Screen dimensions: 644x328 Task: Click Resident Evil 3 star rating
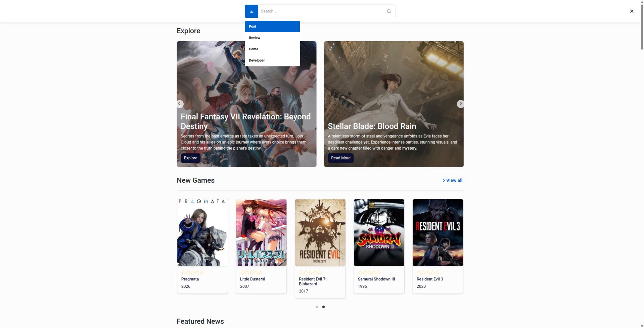click(428, 273)
